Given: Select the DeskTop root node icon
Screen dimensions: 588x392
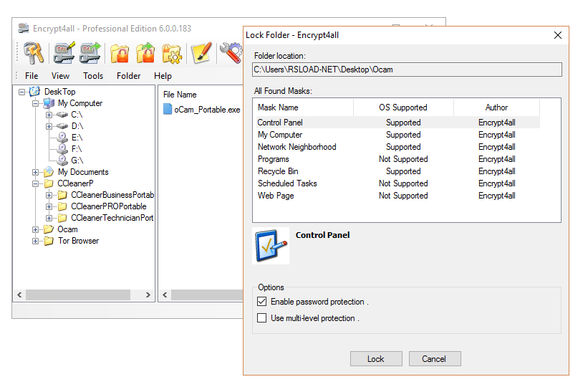Looking at the screenshot, I should [x=34, y=92].
